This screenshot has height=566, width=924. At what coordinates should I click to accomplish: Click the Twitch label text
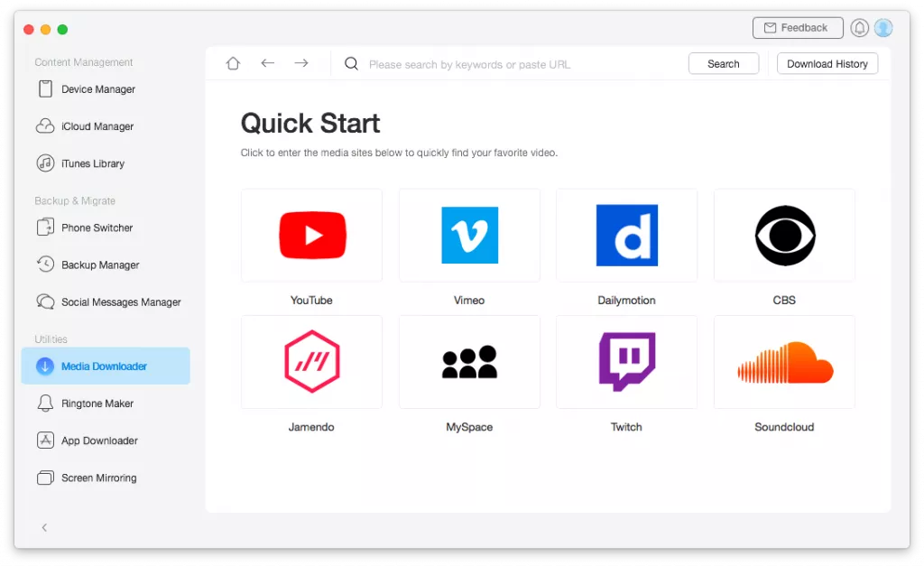pyautogui.click(x=626, y=427)
